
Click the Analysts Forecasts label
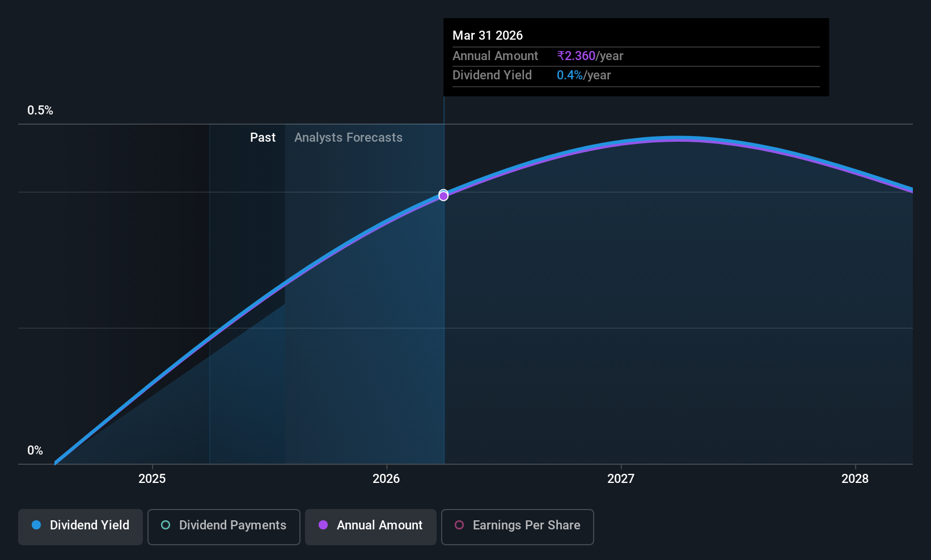348,137
